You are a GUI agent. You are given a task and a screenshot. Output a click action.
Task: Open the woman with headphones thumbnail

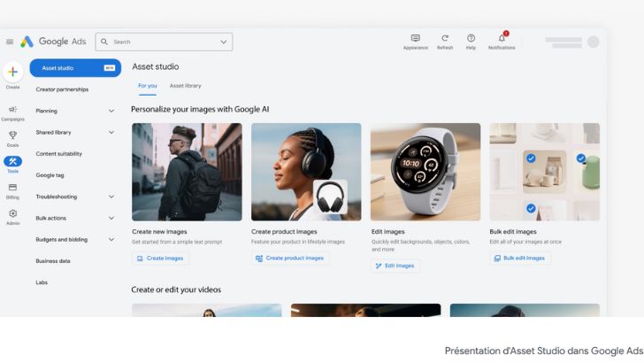coord(306,172)
